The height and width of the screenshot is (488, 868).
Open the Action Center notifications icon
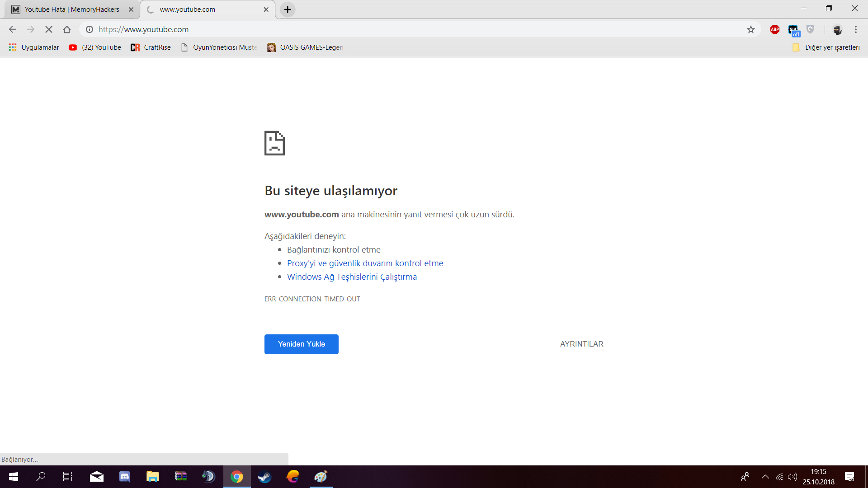[849, 477]
